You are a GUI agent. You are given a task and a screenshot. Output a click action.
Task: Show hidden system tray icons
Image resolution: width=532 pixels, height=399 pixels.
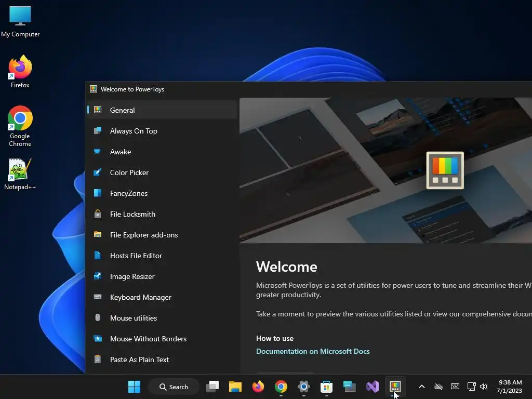pyautogui.click(x=422, y=387)
